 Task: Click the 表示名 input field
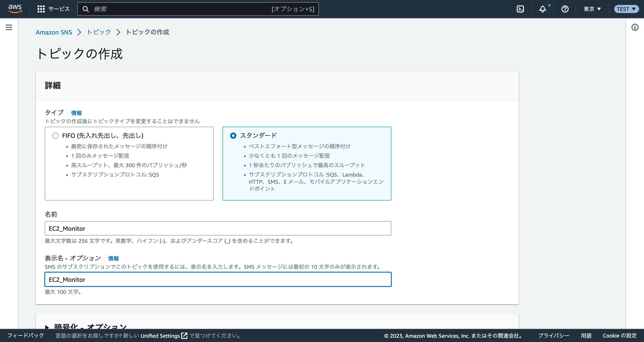click(x=218, y=279)
